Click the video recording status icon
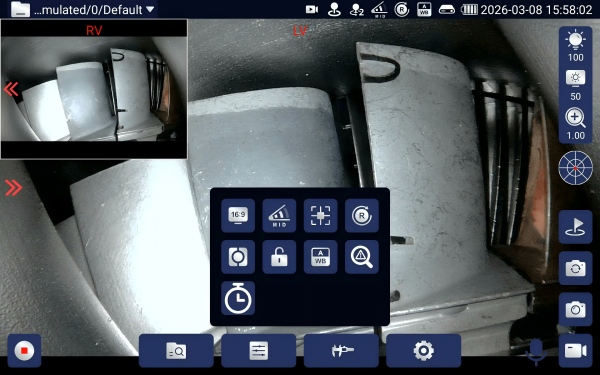Screen dimensions: 600x375 coord(312,10)
